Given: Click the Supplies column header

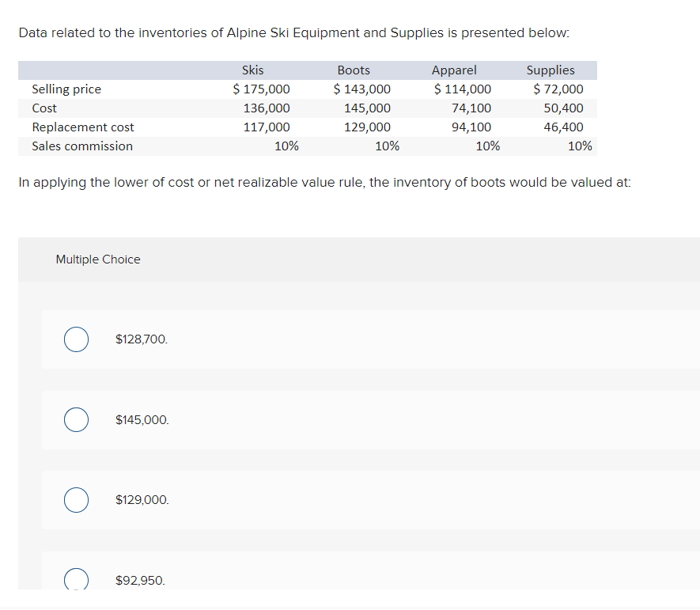Looking at the screenshot, I should pos(551,70).
